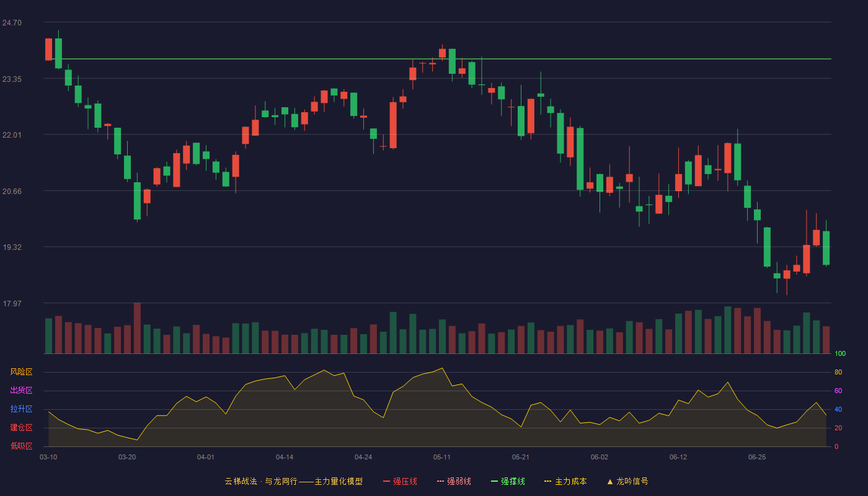868x496 pixels.
Task: Click the 24.70 price axis label
Action: click(x=12, y=23)
